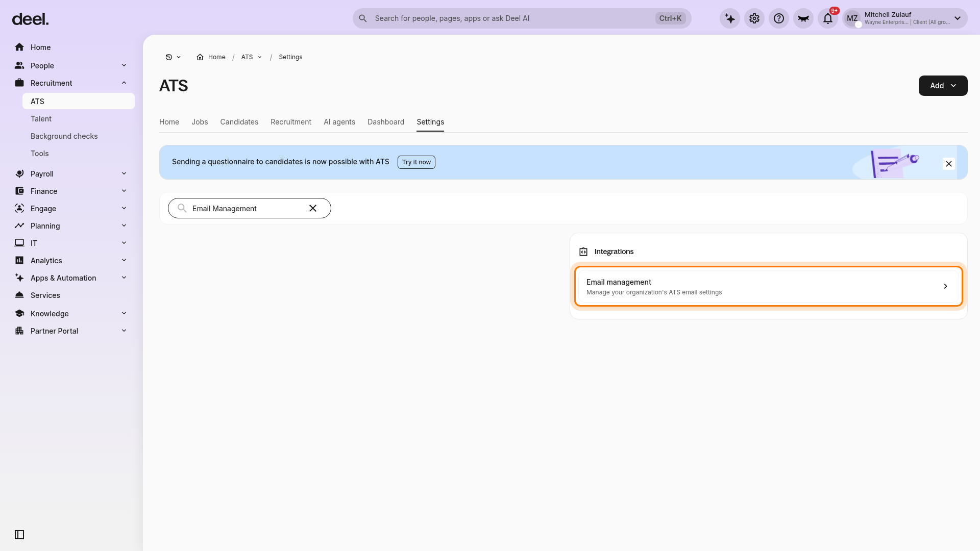Switch to the AI agents tab

(x=339, y=122)
